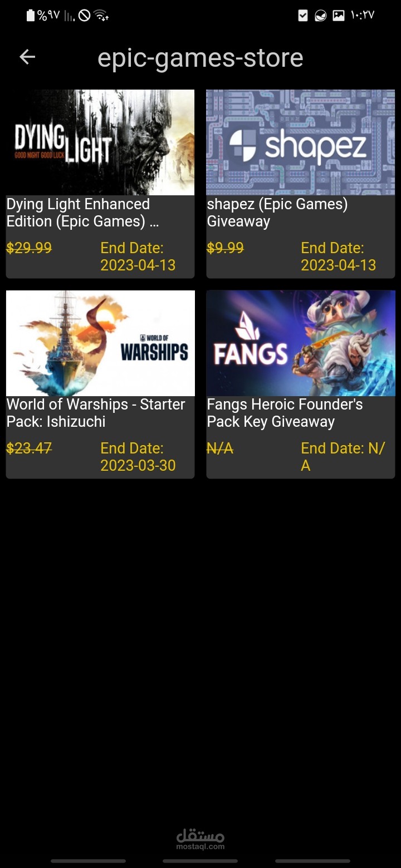Open World of Warships banner image
The image size is (401, 868).
tap(100, 343)
